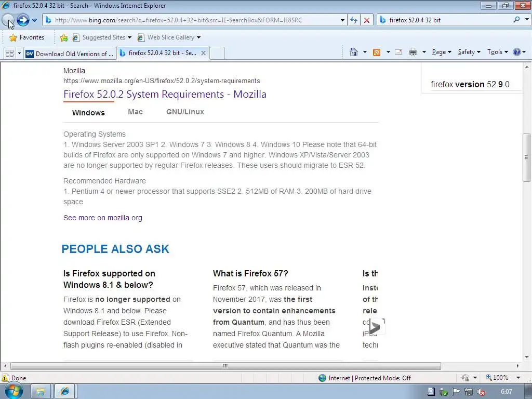
Task: Open the Page menu
Action: [442, 52]
